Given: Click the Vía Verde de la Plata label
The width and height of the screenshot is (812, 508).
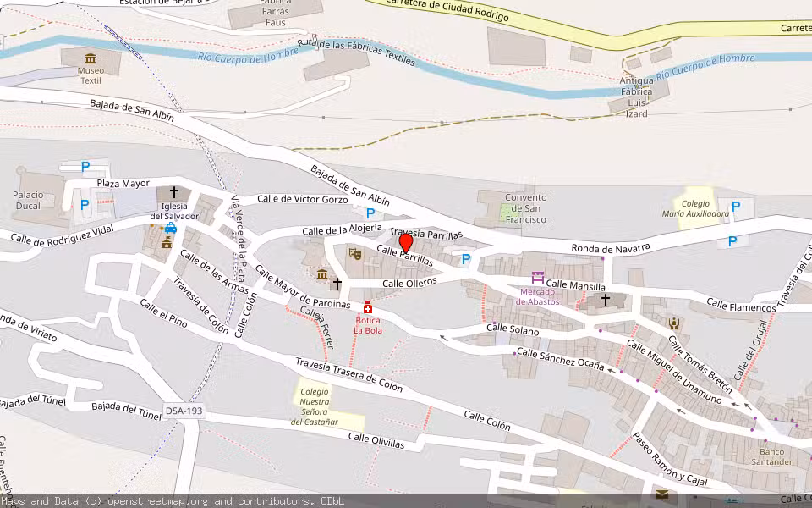Looking at the screenshot, I should pyautogui.click(x=239, y=239).
